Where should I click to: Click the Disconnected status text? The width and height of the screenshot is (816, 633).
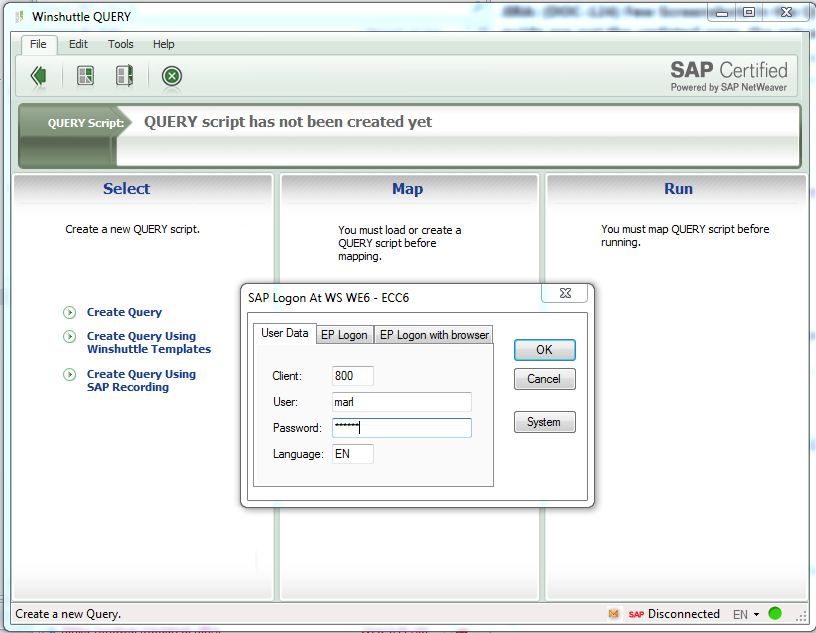684,614
